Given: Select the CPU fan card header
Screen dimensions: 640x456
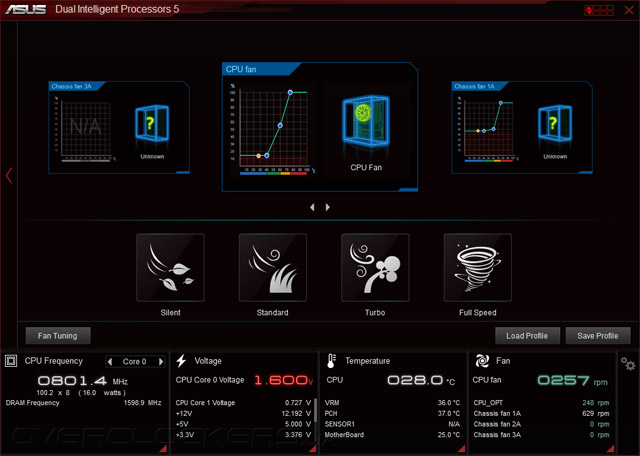Looking at the screenshot, I should [x=261, y=69].
